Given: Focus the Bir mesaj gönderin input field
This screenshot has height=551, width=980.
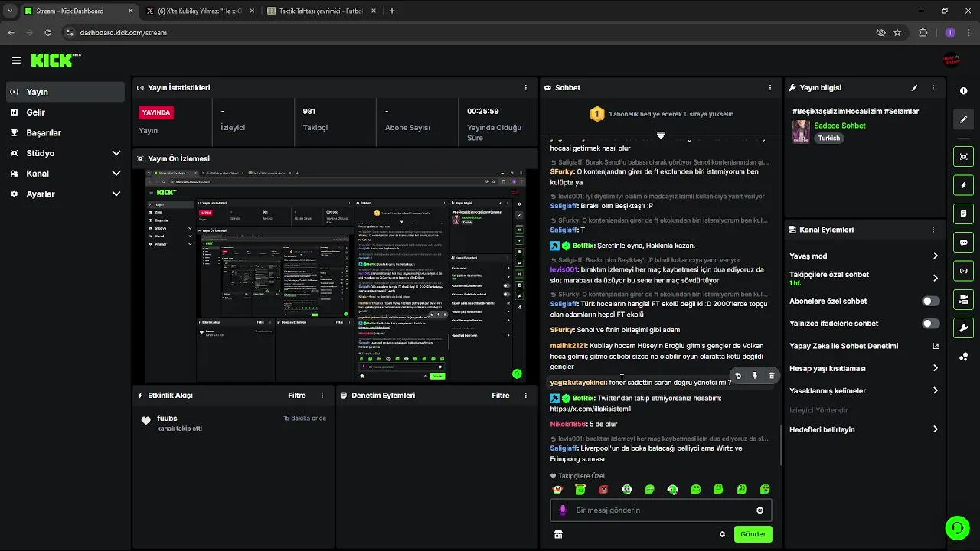Looking at the screenshot, I should pos(661,510).
